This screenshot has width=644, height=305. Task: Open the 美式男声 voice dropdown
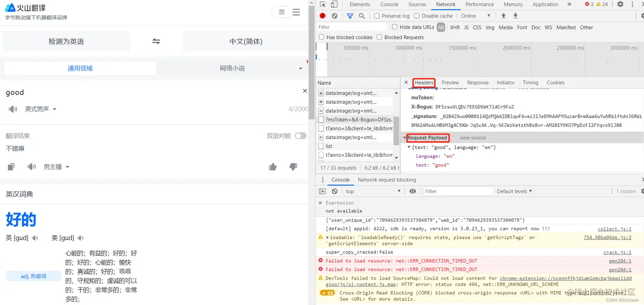40,109
